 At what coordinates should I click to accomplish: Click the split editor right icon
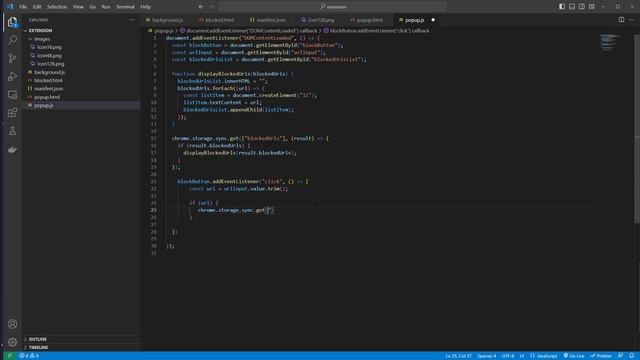[x=621, y=20]
